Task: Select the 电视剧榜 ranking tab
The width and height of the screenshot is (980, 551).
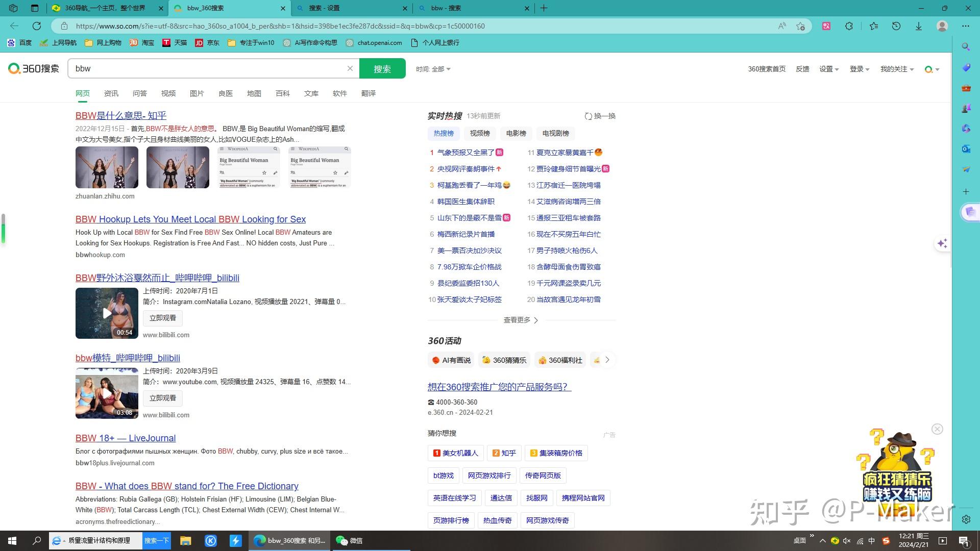Action: point(556,133)
